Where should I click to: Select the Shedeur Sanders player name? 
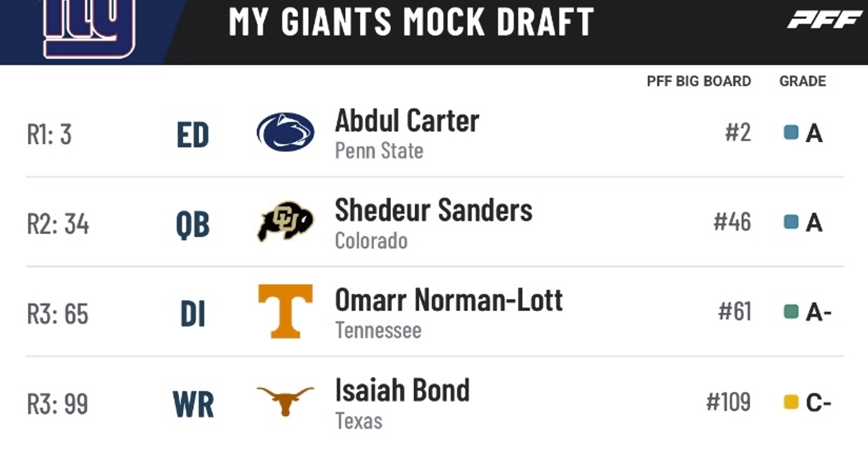click(433, 210)
